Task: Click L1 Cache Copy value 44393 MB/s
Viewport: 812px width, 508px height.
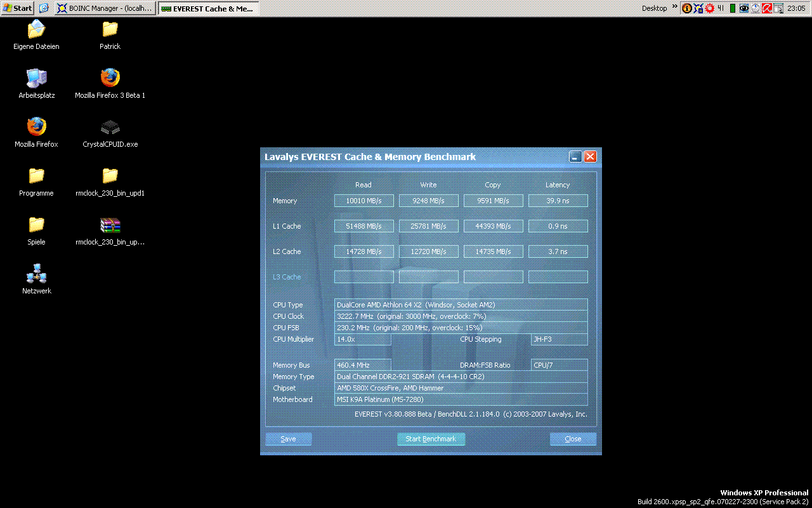Action: 493,226
